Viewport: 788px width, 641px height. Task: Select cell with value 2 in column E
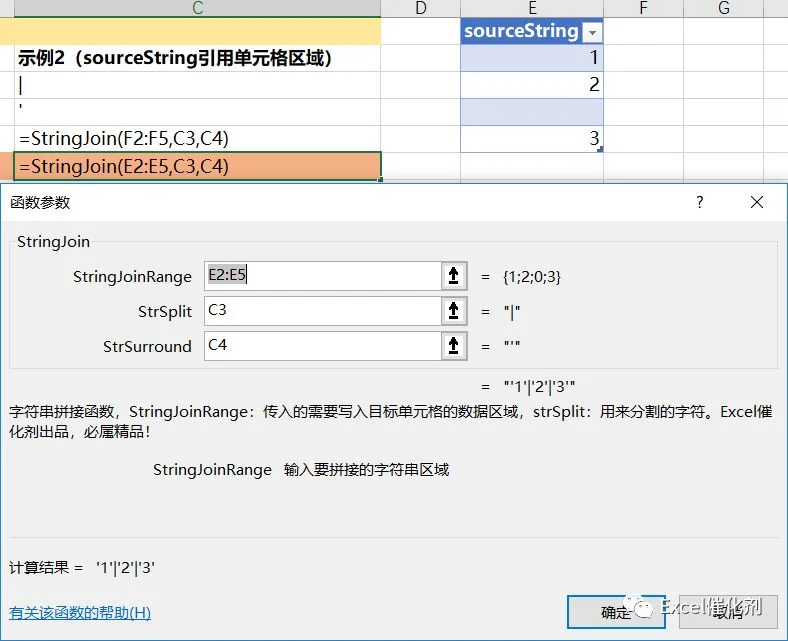[532, 84]
